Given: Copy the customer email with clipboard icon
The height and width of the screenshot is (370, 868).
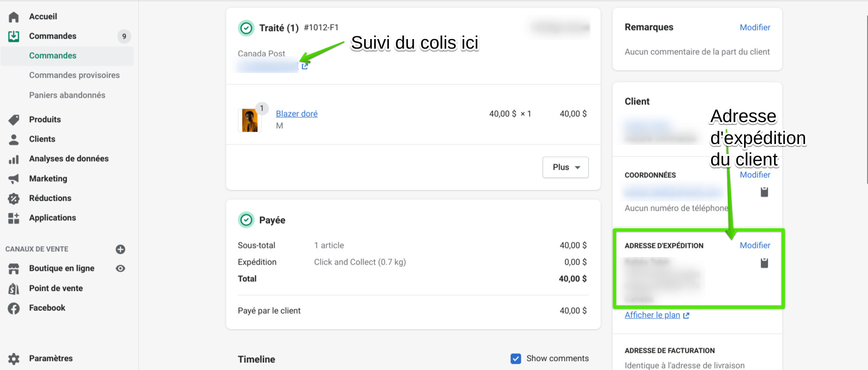Looking at the screenshot, I should pos(764,192).
